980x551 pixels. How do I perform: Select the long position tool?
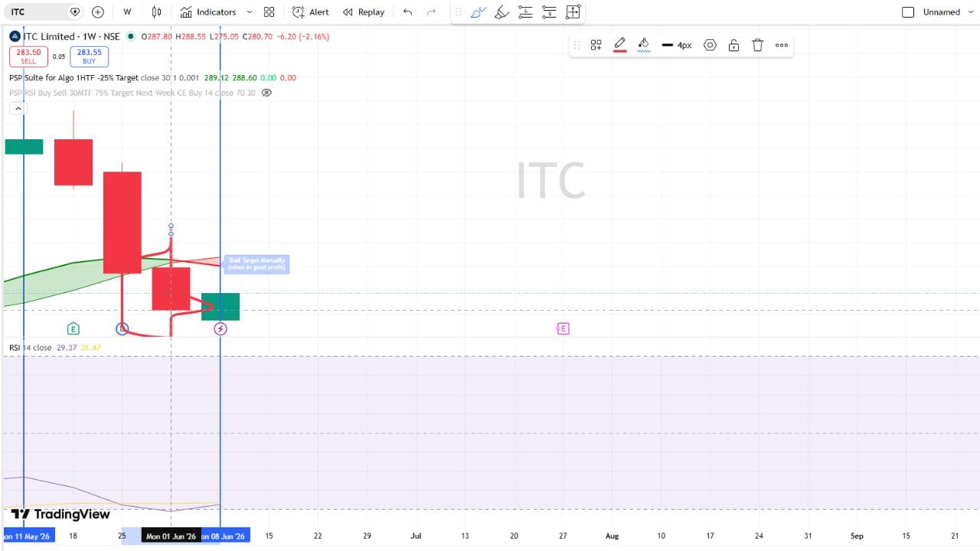[x=525, y=12]
